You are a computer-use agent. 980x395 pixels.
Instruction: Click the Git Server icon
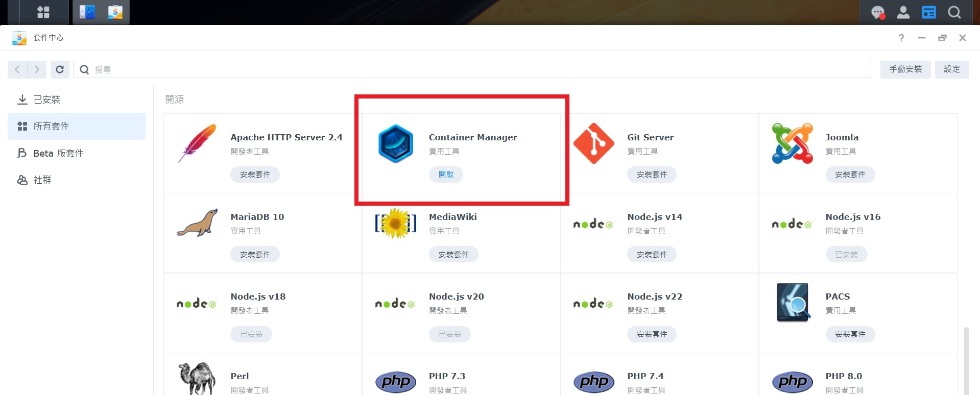pos(594,143)
